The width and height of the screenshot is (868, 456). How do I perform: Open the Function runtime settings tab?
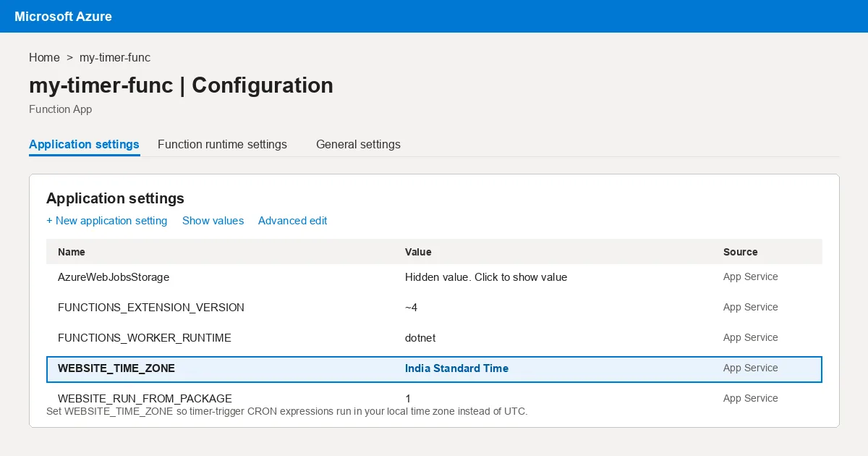coord(222,144)
